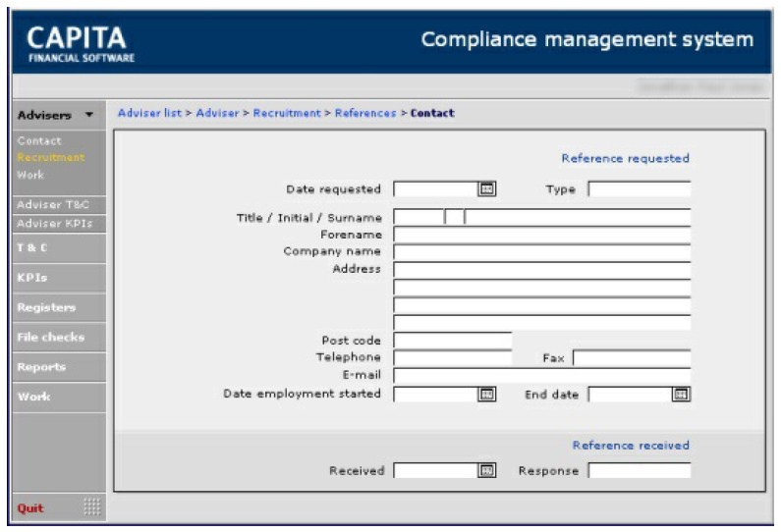
Task: Expand the Advisers dropdown arrow
Action: (x=89, y=115)
